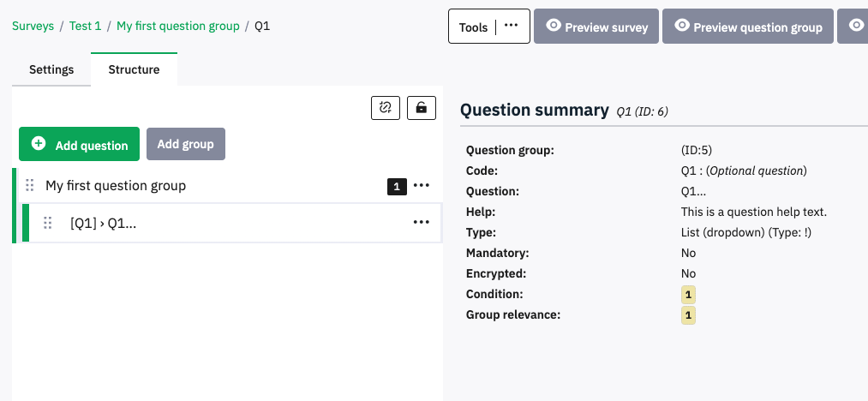Click the drag handle beside Q1 question
Viewport: 868px width, 401px height.
point(48,223)
